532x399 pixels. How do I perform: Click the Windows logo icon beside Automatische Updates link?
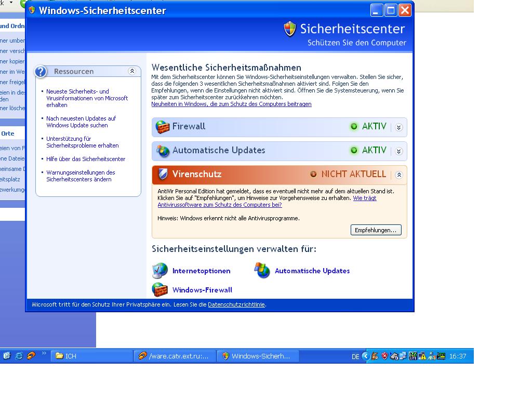[262, 270]
